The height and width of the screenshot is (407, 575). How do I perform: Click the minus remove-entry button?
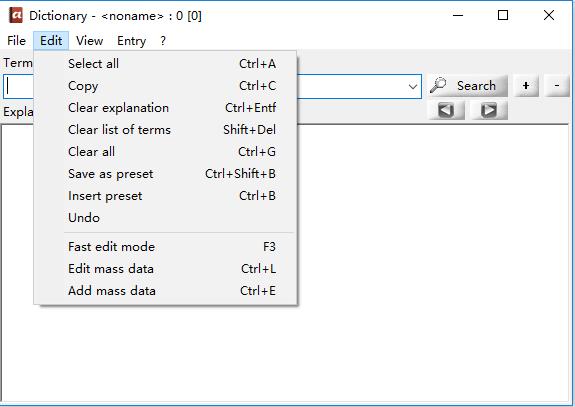556,86
